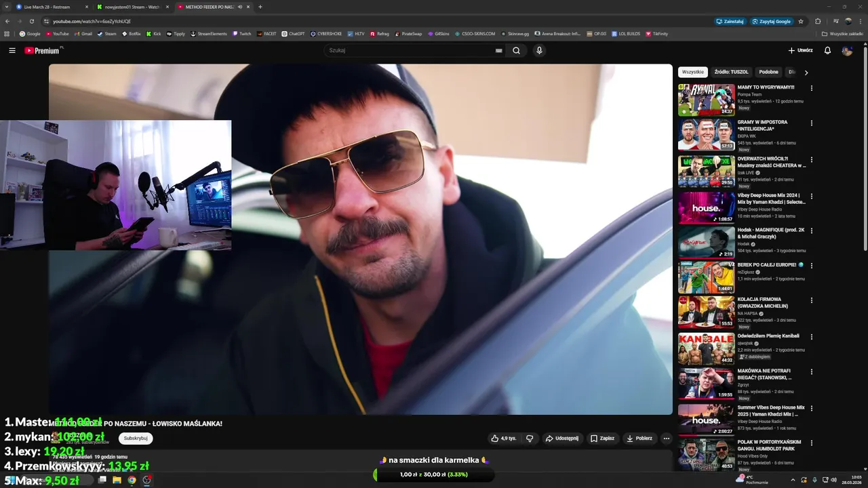The width and height of the screenshot is (868, 488).
Task: Select the Źródło: TUSZOL filter chip
Action: (731, 72)
